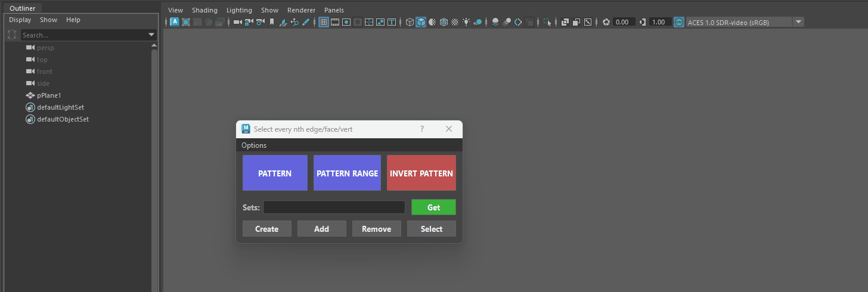Image resolution: width=868 pixels, height=292 pixels.
Task: Open the Outliner Display menu
Action: coord(20,20)
